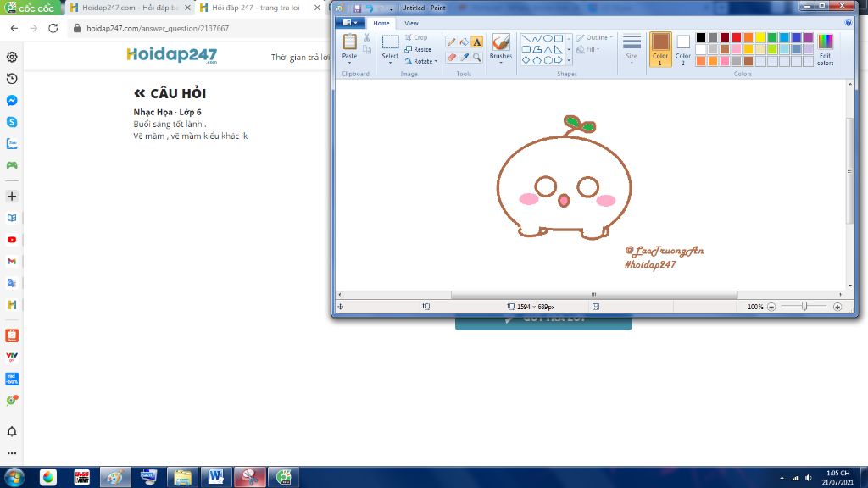Image resolution: width=868 pixels, height=488 pixels.
Task: Switch to the View tab in Paint
Action: (x=411, y=23)
